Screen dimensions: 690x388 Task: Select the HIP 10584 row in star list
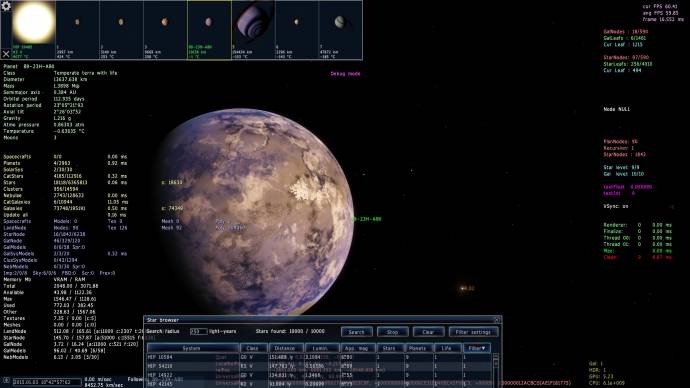coord(319,357)
